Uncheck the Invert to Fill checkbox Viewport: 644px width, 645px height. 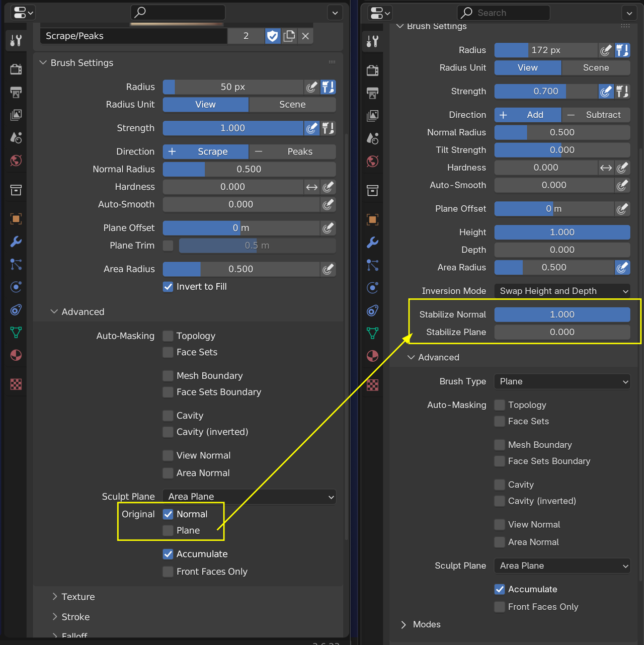coord(168,287)
